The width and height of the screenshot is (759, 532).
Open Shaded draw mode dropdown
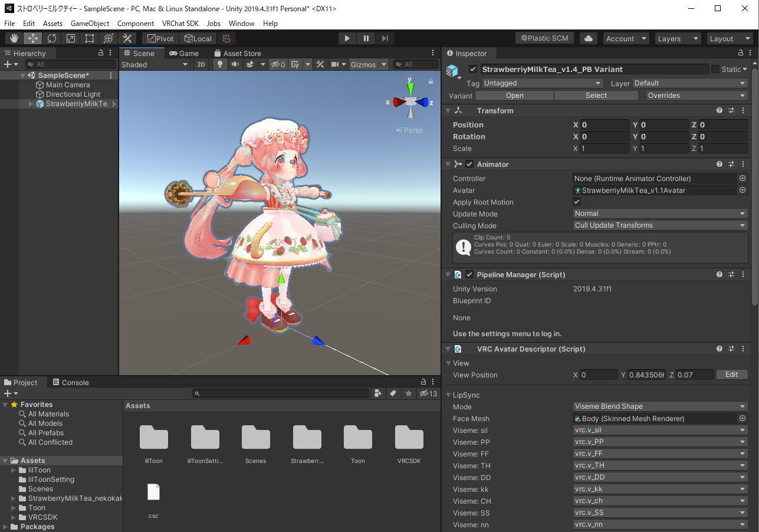point(155,64)
